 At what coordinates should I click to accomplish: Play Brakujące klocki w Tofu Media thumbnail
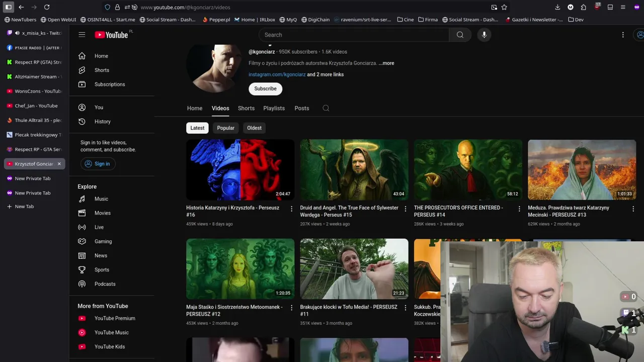(354, 269)
